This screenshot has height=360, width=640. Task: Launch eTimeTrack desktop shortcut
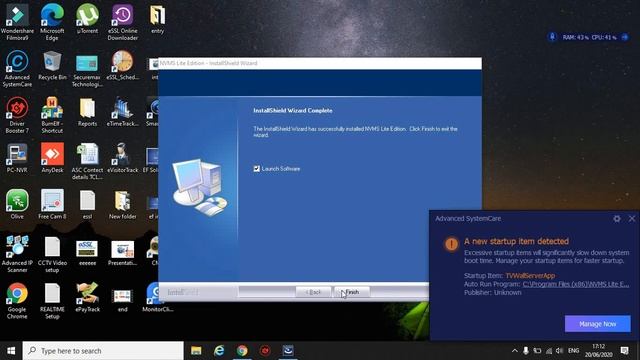pyautogui.click(x=122, y=112)
